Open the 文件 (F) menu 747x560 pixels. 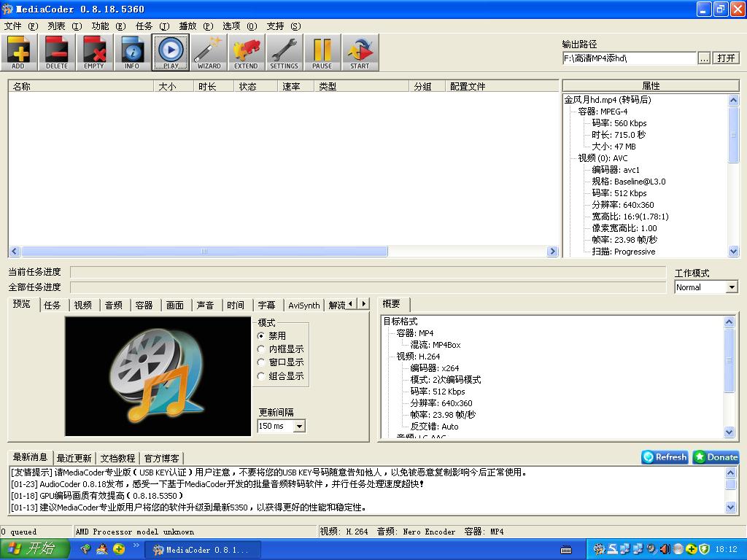click(21, 26)
